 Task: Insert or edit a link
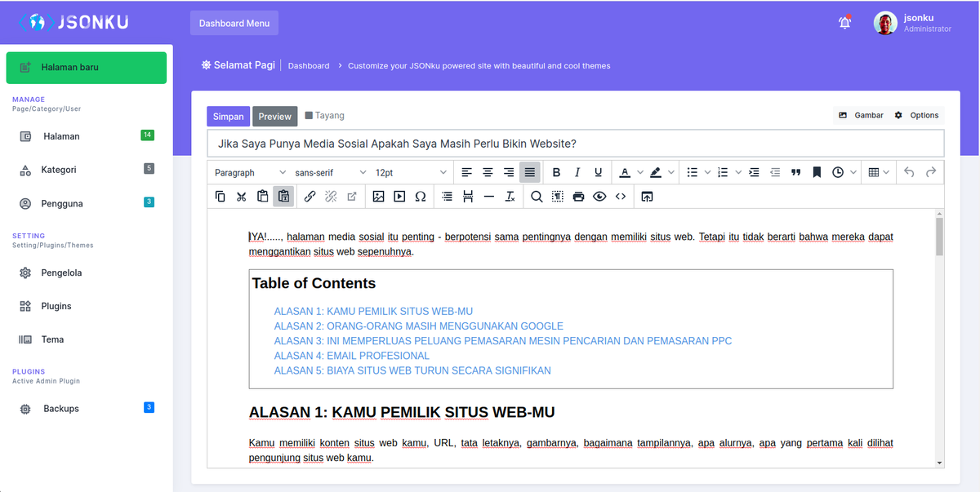point(310,196)
